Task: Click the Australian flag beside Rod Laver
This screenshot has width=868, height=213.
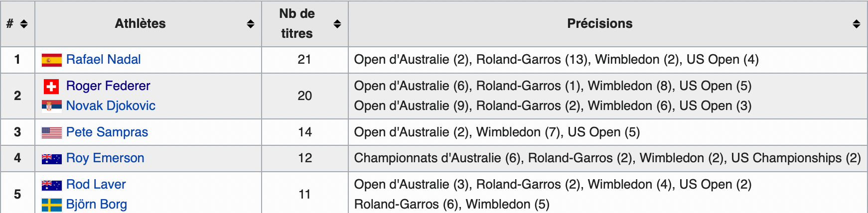Action: point(52,185)
